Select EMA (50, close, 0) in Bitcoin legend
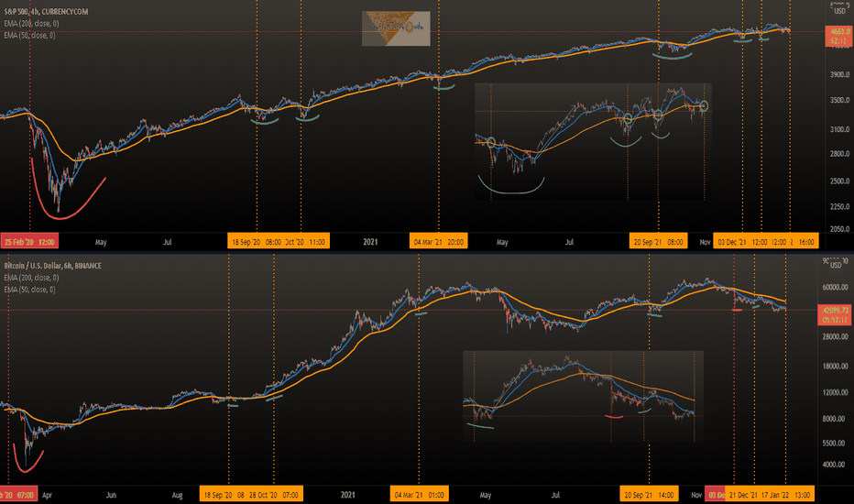Image resolution: width=854 pixels, height=504 pixels. [x=29, y=290]
